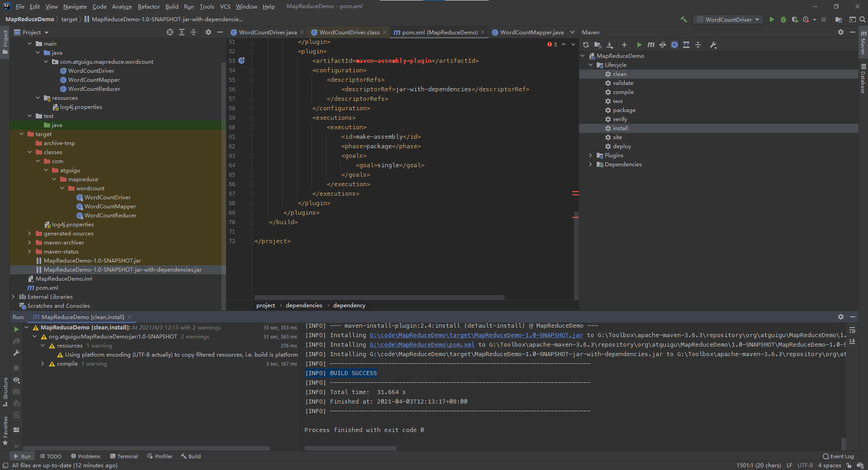Screen dimensions: 868x470
Task: Open the Refactor menu
Action: (x=149, y=6)
